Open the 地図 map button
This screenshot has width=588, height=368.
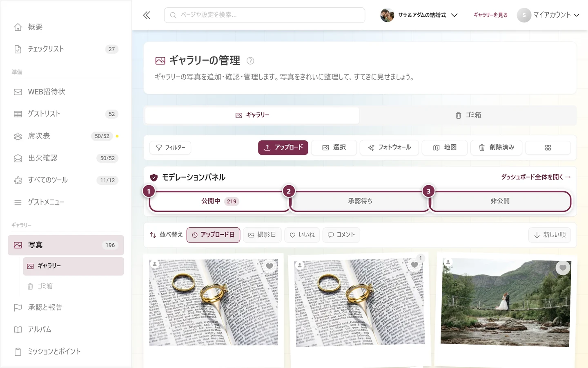pos(445,148)
